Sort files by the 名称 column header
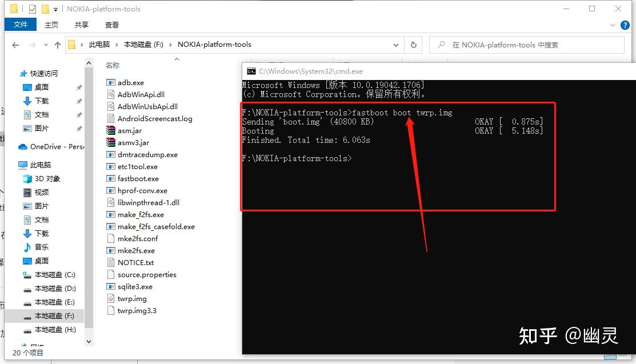Image resolution: width=636 pixels, height=364 pixels. click(x=113, y=65)
